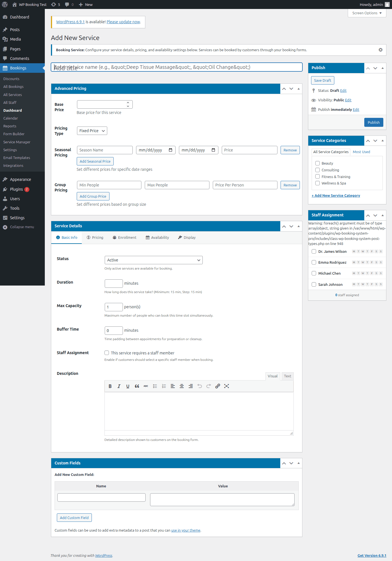392x561 pixels.
Task: Move Advanced Pricing panel down
Action: (x=291, y=89)
